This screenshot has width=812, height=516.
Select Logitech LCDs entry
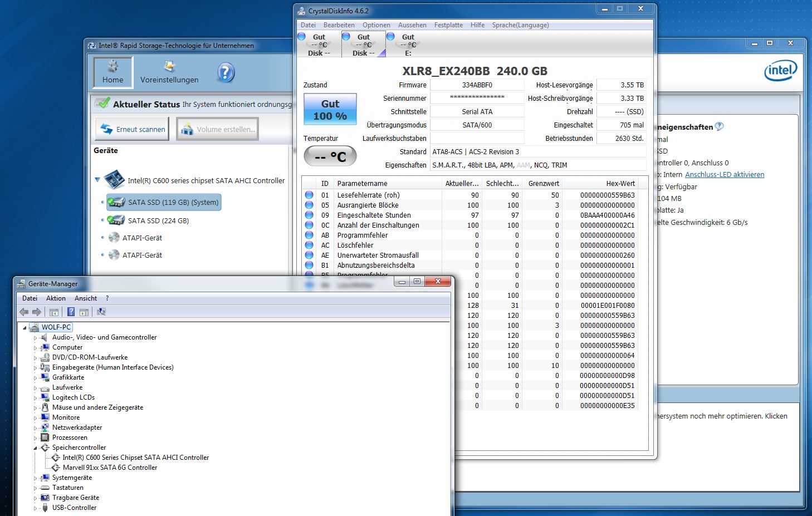click(74, 397)
